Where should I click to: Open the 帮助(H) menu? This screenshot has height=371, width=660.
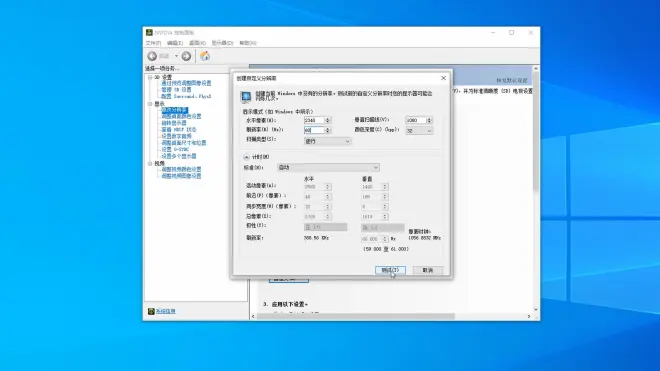248,43
